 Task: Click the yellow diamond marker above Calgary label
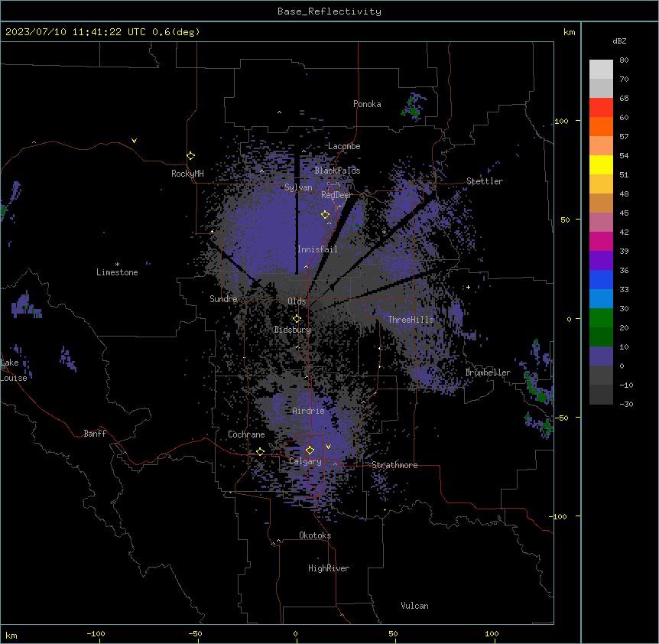click(310, 450)
